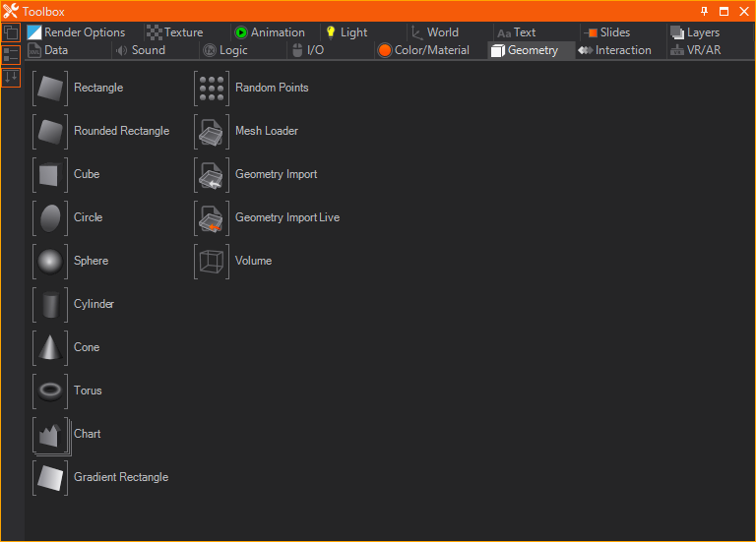The image size is (756, 542).
Task: Switch to the Render Options tab
Action: [77, 32]
